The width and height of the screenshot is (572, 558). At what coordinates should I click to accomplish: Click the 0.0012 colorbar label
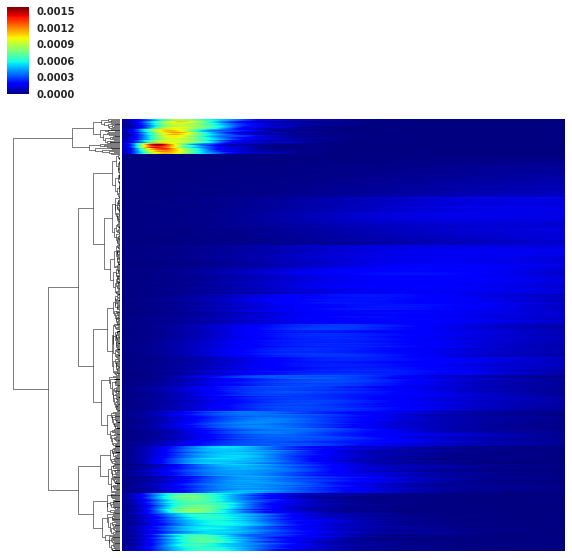coord(55,28)
